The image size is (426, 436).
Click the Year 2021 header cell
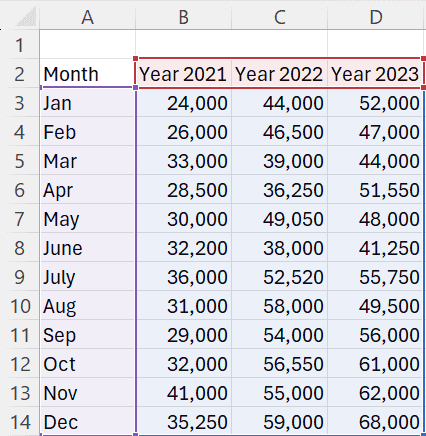pyautogui.click(x=183, y=74)
